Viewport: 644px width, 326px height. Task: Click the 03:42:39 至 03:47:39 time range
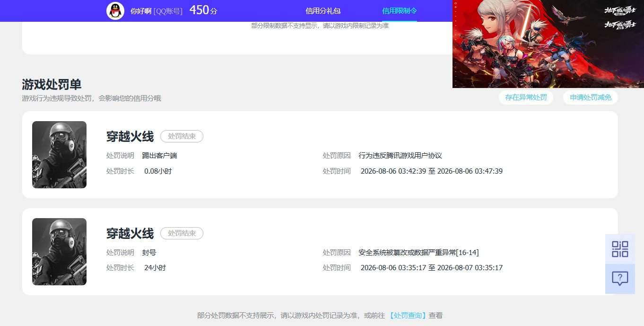tap(432, 171)
